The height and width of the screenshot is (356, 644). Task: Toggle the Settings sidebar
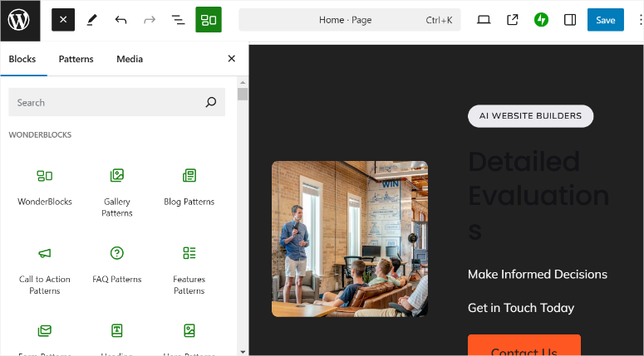pyautogui.click(x=570, y=20)
